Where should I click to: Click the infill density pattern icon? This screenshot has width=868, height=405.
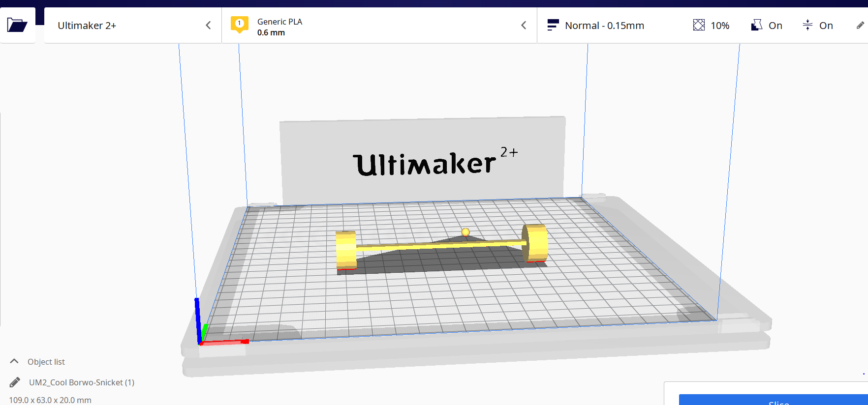coord(699,25)
